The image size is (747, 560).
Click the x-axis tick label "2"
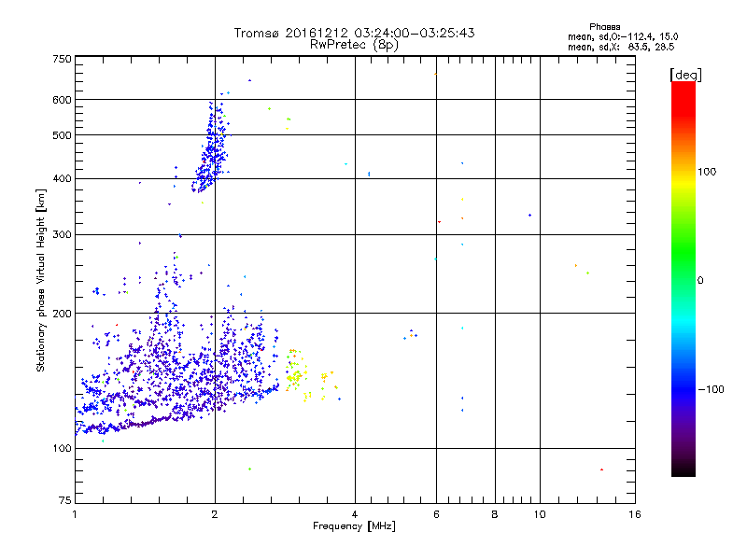point(215,514)
